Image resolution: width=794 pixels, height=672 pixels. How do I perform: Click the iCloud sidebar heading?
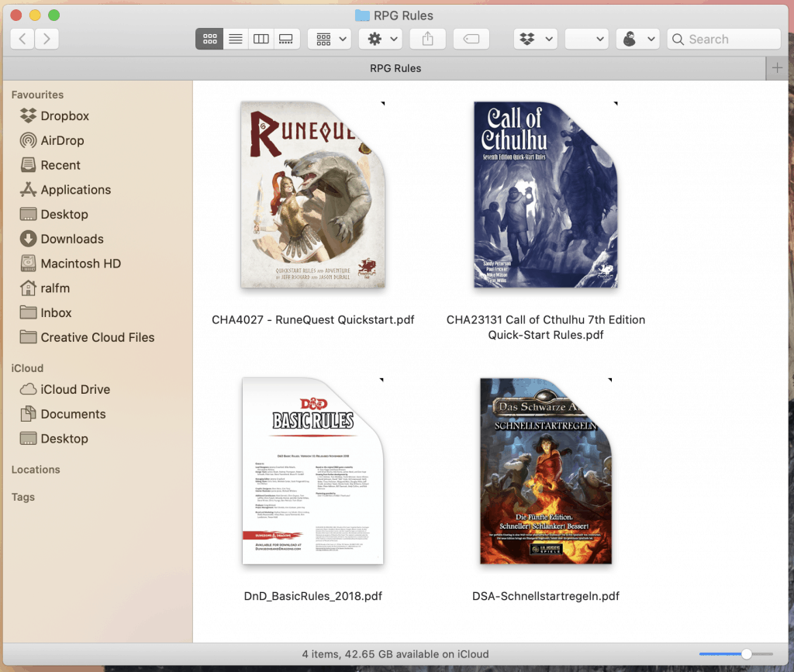pos(27,368)
